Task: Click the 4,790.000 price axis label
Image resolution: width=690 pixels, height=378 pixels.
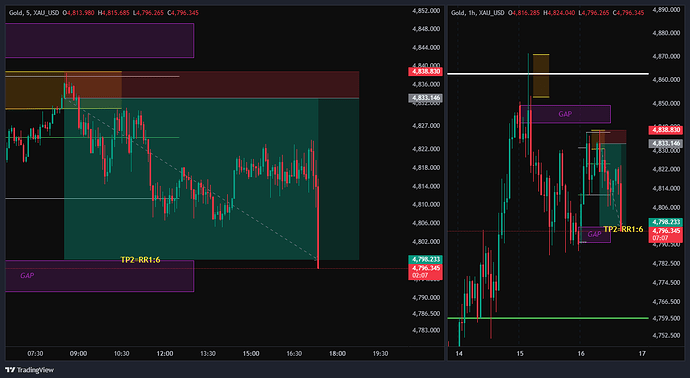Action: coord(426,297)
